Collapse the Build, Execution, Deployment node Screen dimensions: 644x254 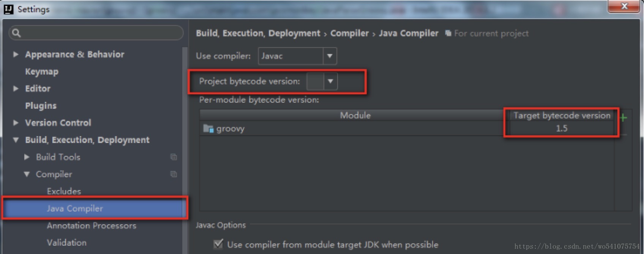pyautogui.click(x=16, y=140)
